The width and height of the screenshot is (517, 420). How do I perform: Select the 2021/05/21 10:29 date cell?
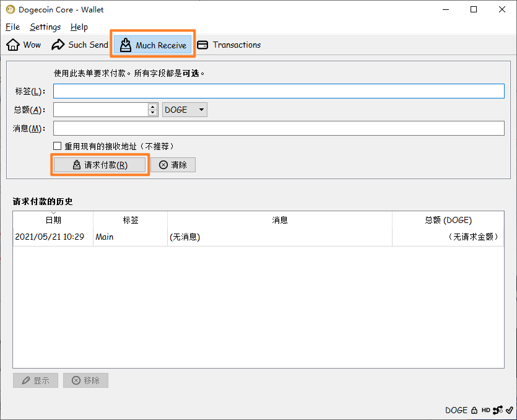coord(53,237)
